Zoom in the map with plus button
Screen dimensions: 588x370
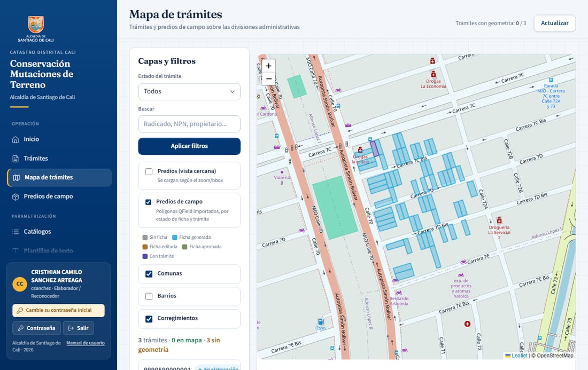(x=268, y=66)
